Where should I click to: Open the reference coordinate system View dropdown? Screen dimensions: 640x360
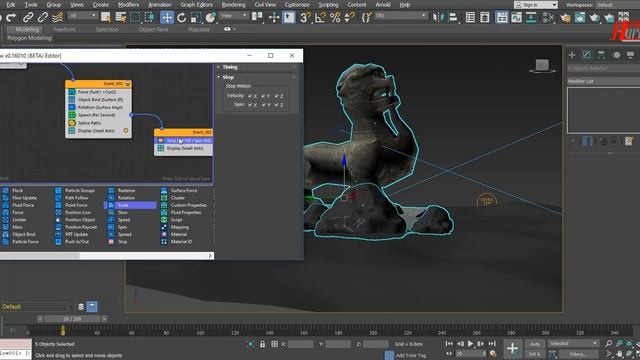tap(233, 16)
